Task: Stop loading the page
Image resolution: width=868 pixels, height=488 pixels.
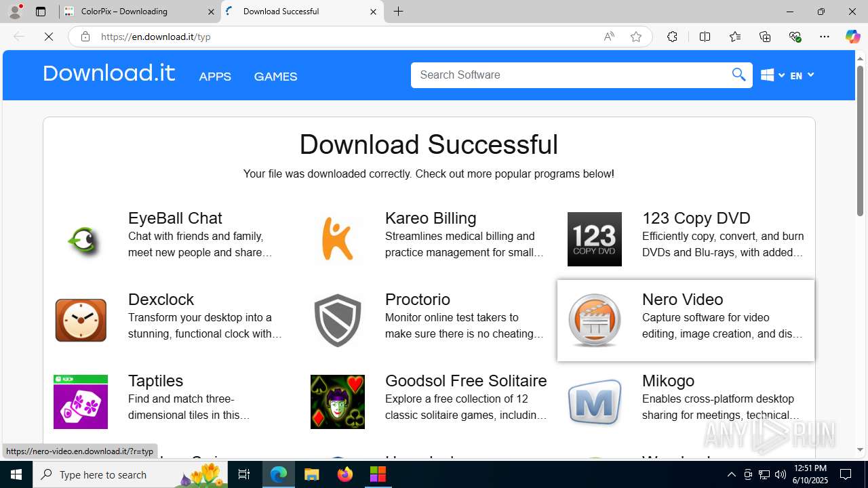Action: point(49,37)
